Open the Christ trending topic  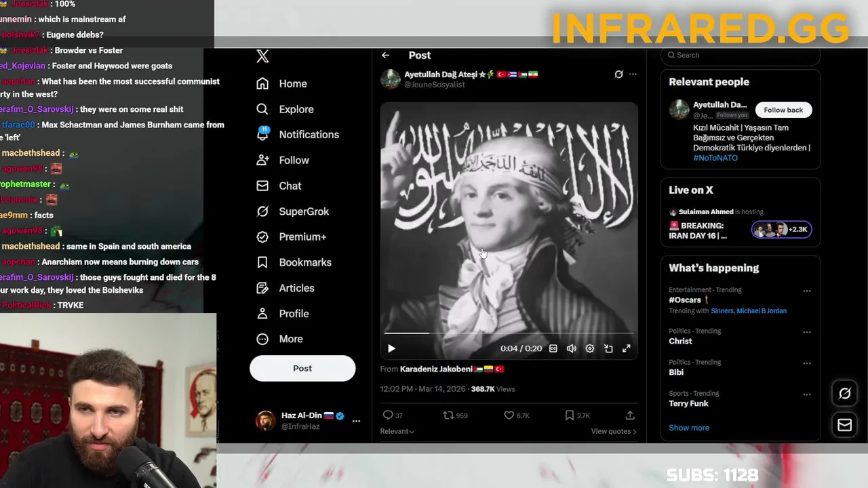pyautogui.click(x=680, y=341)
